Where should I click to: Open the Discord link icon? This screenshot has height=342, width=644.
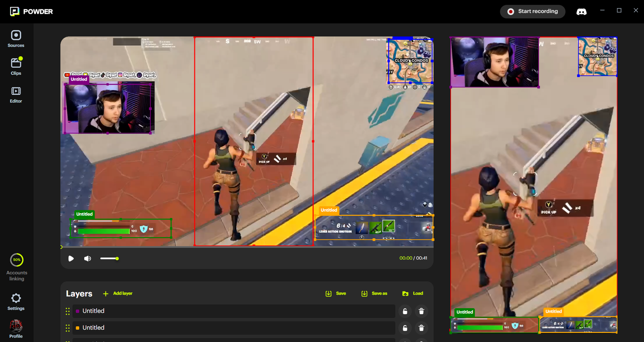(x=581, y=12)
